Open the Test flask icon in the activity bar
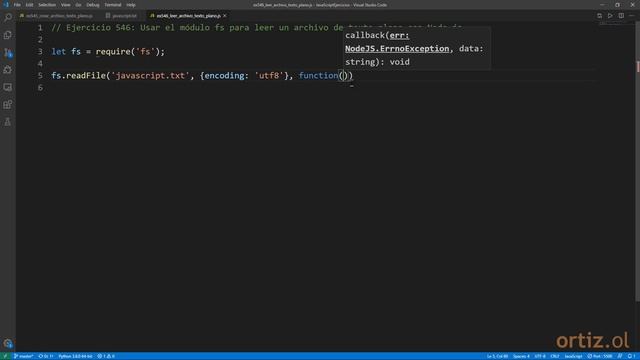 [x=8, y=122]
